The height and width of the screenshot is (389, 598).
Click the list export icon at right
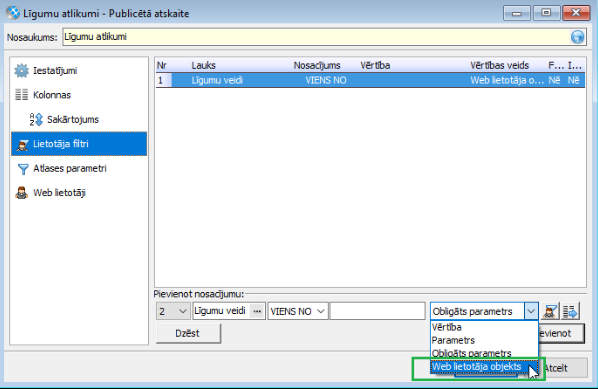tap(570, 311)
